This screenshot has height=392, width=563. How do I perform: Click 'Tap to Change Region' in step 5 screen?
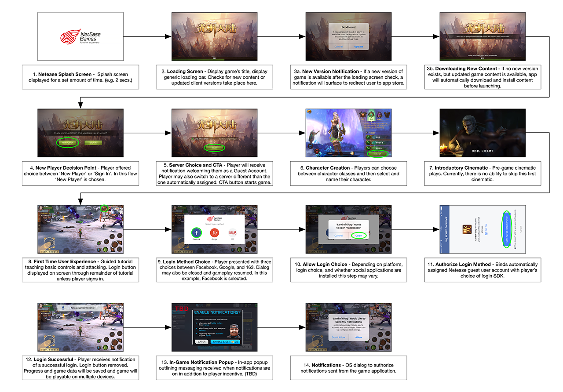point(229,138)
